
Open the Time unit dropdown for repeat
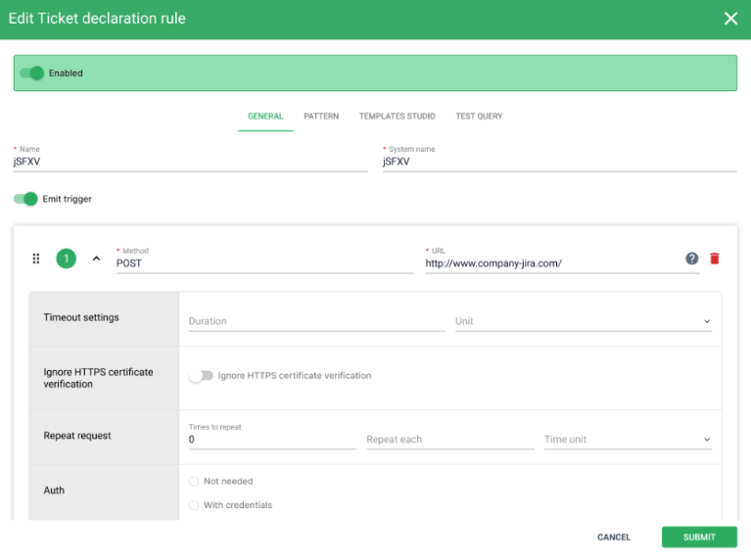[x=628, y=440]
